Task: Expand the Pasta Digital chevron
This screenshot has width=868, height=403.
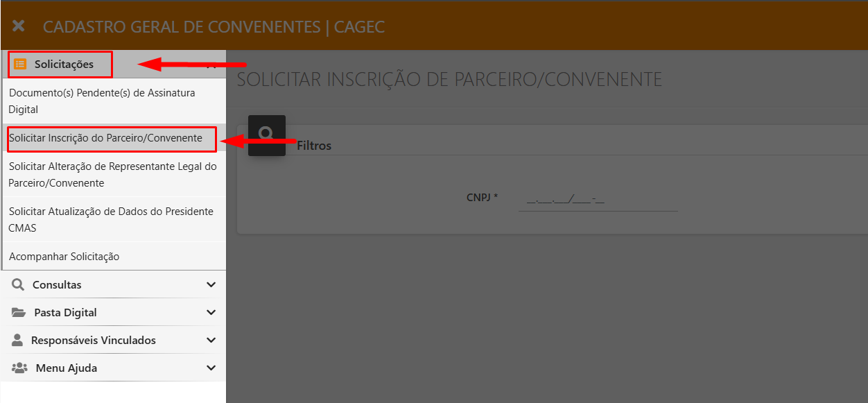Action: click(x=211, y=312)
